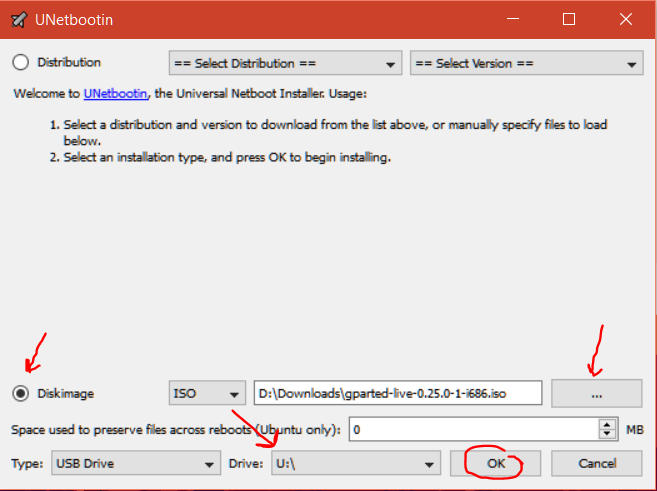Open the Type USB Drive dropdown

(x=136, y=463)
